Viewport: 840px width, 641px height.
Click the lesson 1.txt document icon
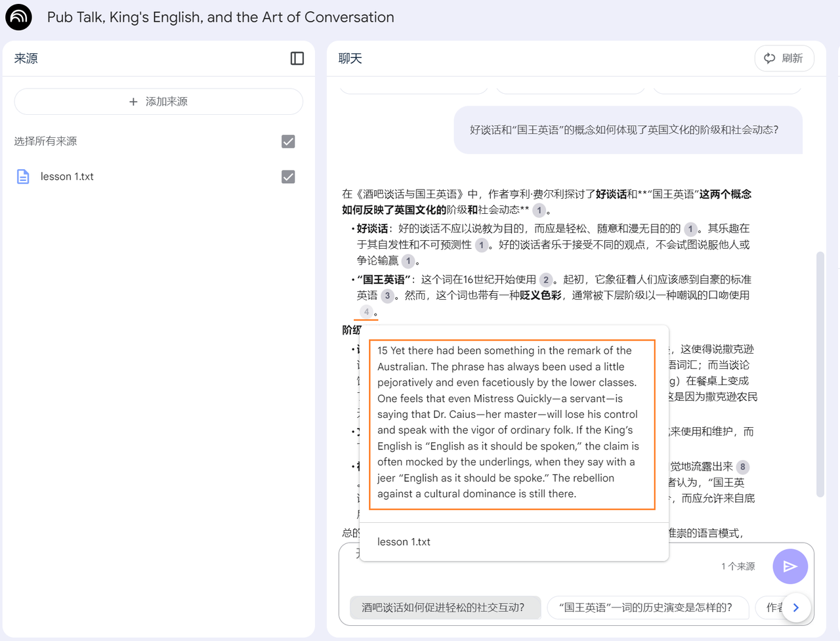click(x=23, y=176)
